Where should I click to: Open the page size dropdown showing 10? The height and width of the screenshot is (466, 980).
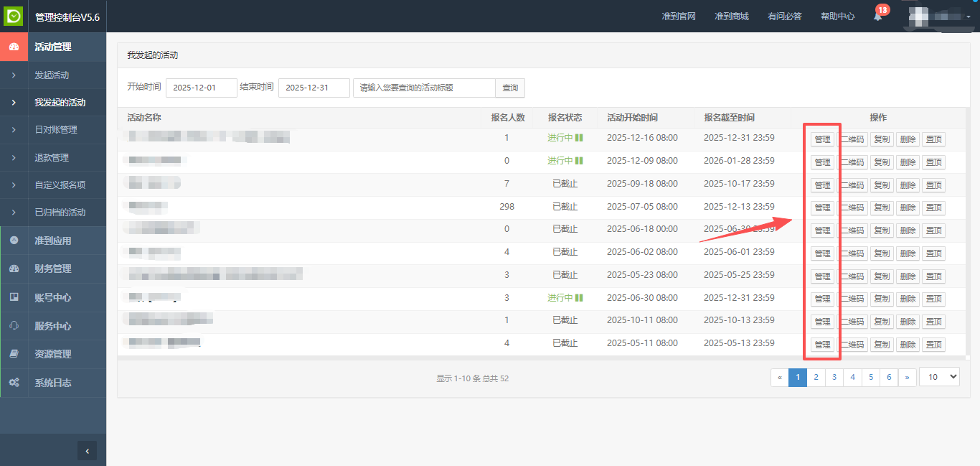(x=938, y=377)
